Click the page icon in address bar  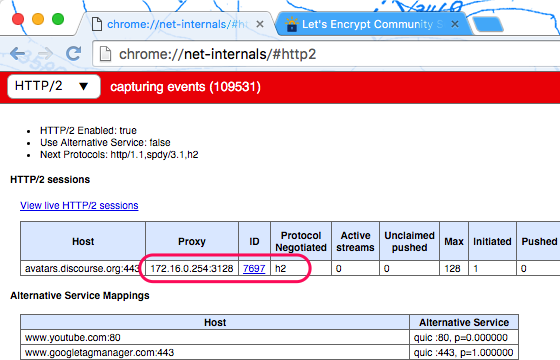coord(105,54)
